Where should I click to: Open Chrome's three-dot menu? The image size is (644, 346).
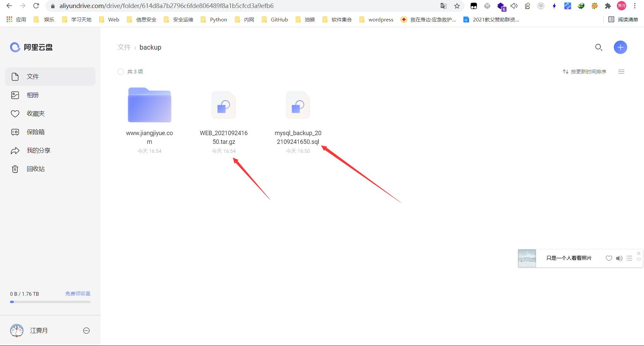coord(635,6)
